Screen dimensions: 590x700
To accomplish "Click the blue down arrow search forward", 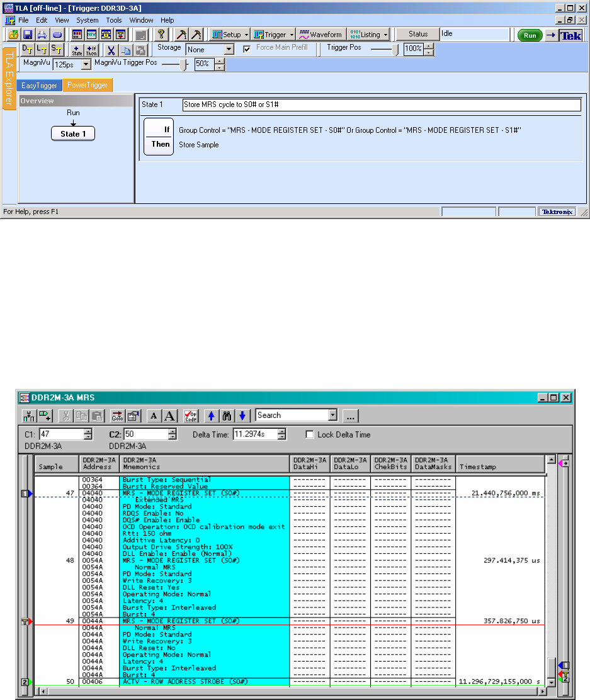I will pyautogui.click(x=242, y=416).
